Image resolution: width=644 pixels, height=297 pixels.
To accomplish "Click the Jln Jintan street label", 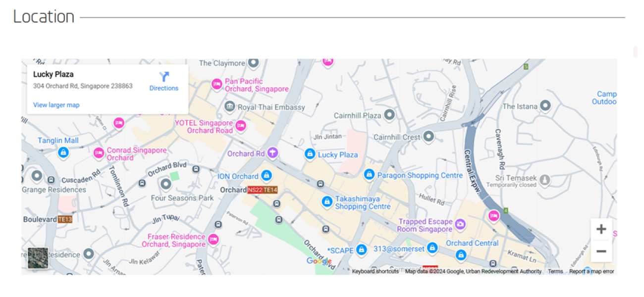I will (326, 136).
